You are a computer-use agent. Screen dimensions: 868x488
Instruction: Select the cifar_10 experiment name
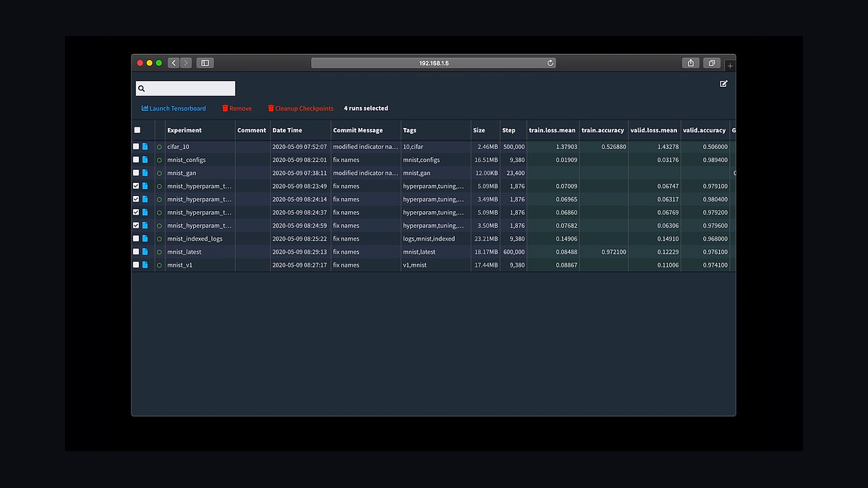(x=178, y=147)
